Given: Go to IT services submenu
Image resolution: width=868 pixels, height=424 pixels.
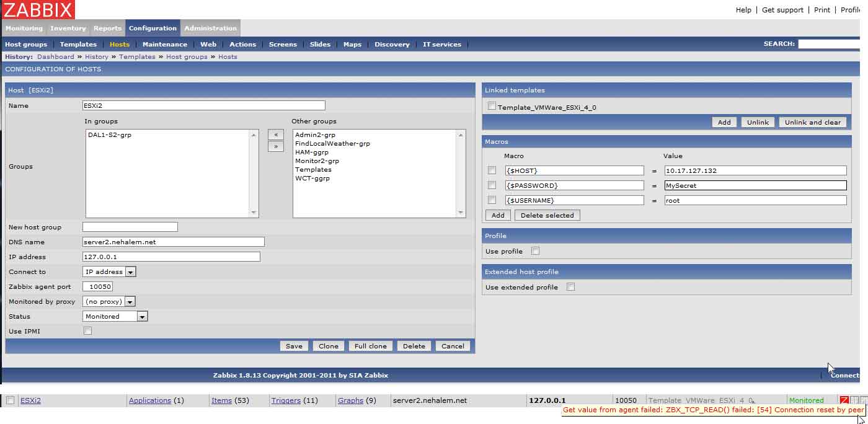Looking at the screenshot, I should coord(442,45).
